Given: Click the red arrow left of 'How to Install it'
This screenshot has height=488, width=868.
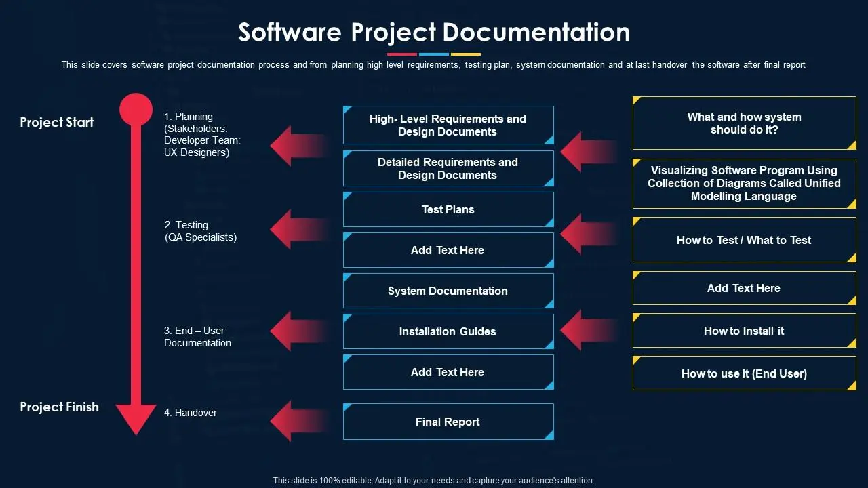Looking at the screenshot, I should pos(585,330).
